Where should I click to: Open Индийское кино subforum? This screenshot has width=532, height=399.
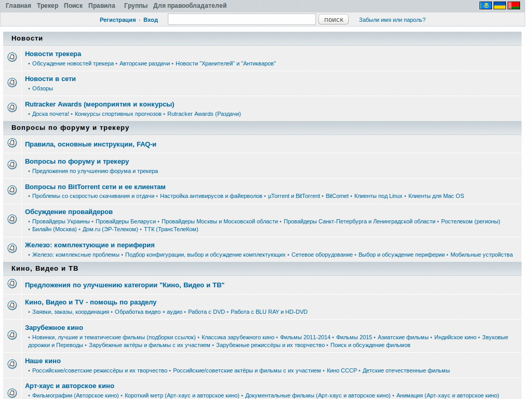(x=455, y=337)
